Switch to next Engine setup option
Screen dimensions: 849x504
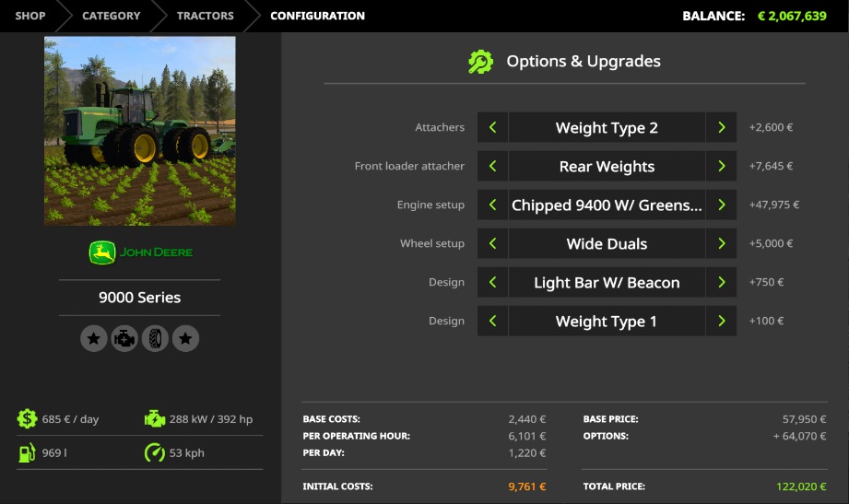[721, 205]
